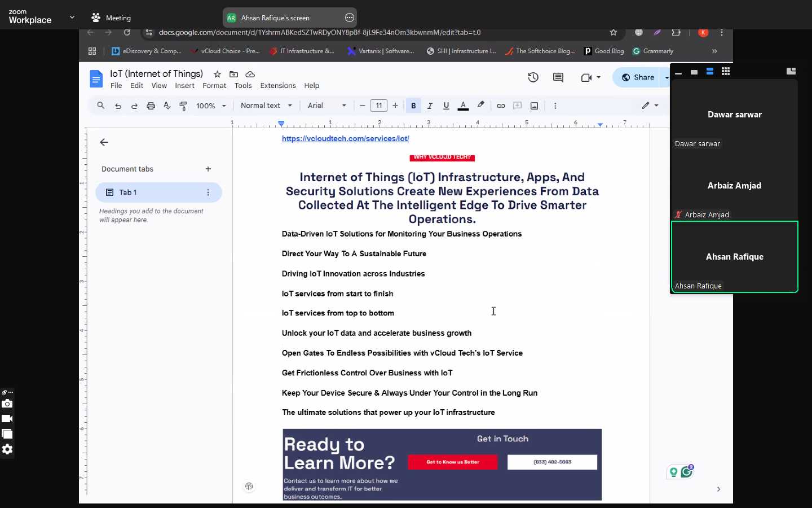812x508 pixels.
Task: Show more bookmarks with the chevron
Action: (x=714, y=51)
